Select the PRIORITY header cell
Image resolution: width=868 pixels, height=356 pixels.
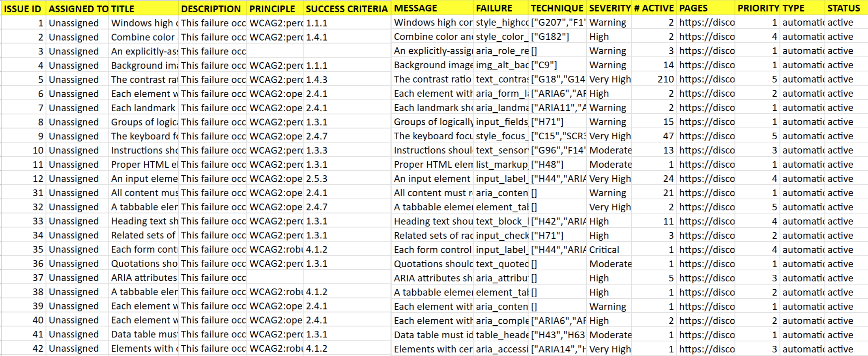tap(758, 8)
